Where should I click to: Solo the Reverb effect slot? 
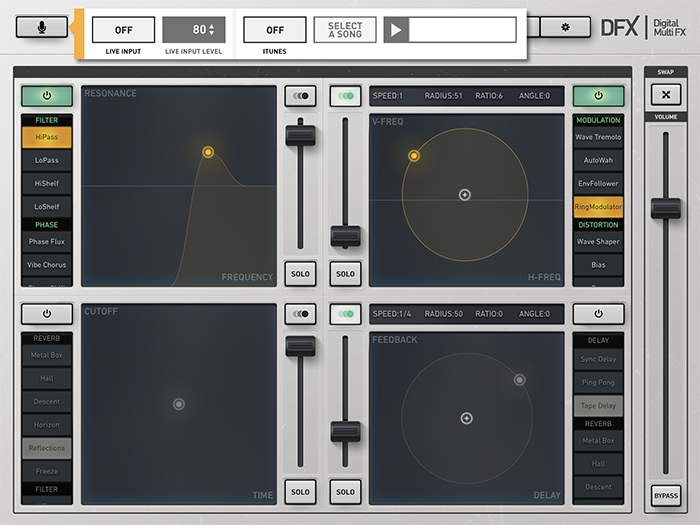point(300,492)
